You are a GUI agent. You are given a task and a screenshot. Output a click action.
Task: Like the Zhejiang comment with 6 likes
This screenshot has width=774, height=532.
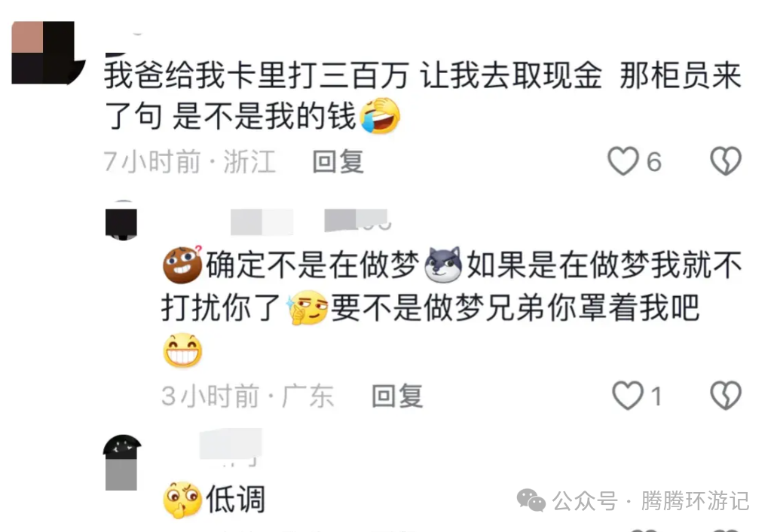[623, 161]
